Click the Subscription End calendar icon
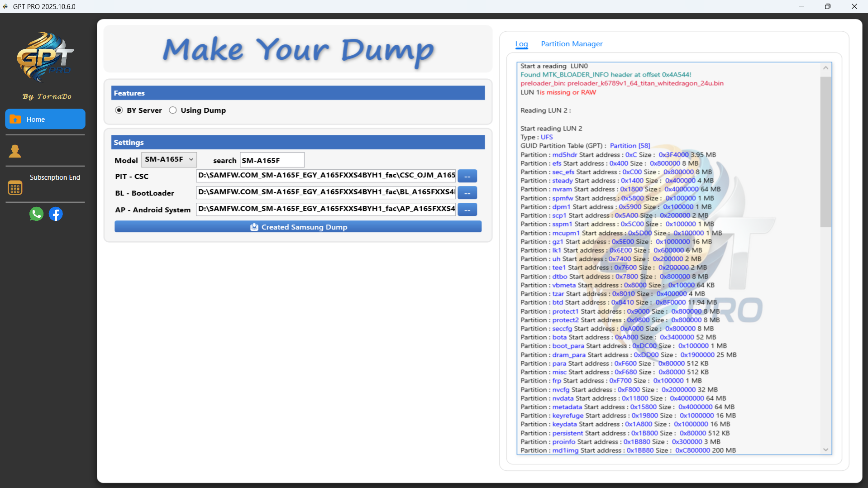 coord(15,187)
